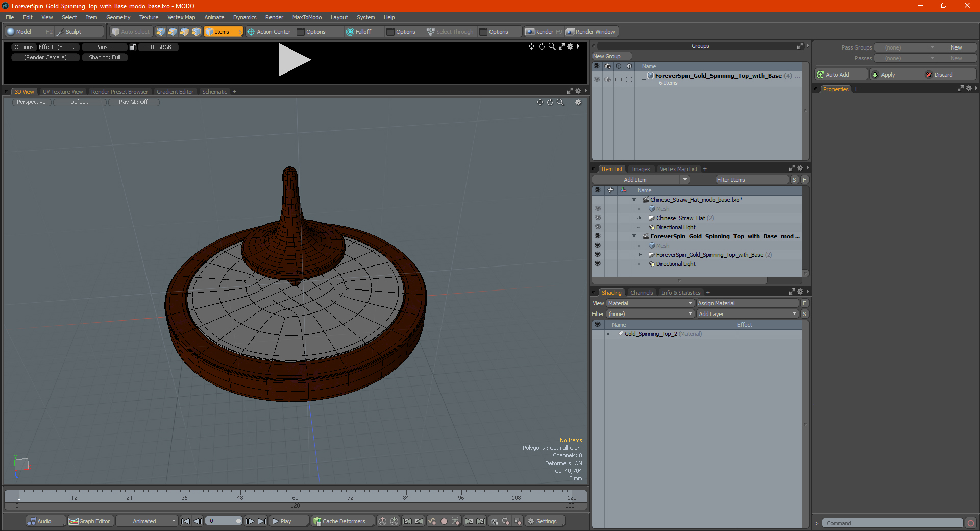The image size is (980, 531).
Task: Open the Dynamics menu
Action: [x=244, y=17]
